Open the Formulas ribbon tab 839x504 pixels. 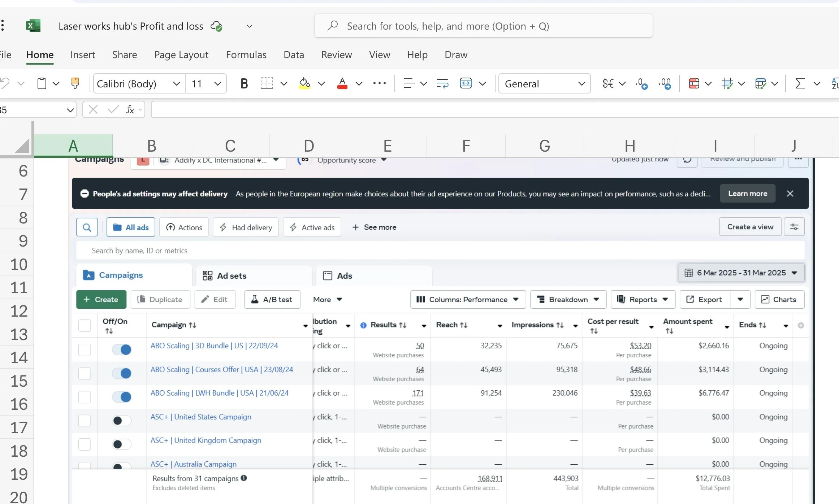(246, 55)
